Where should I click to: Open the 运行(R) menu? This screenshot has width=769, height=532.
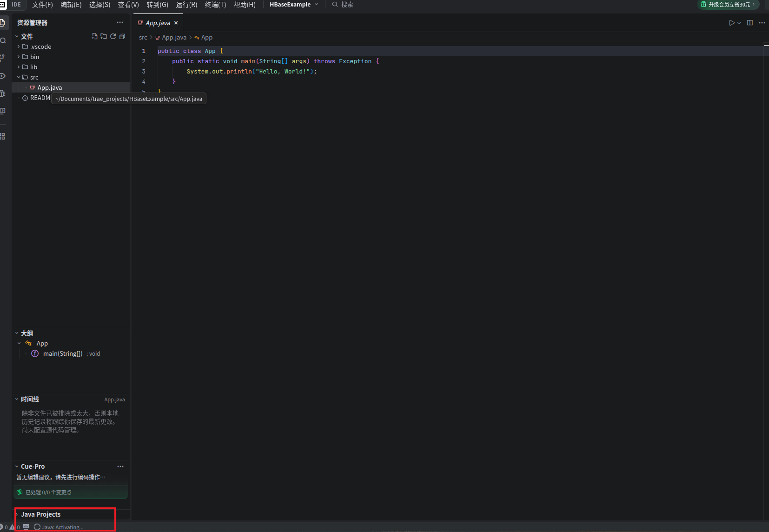(x=186, y=5)
